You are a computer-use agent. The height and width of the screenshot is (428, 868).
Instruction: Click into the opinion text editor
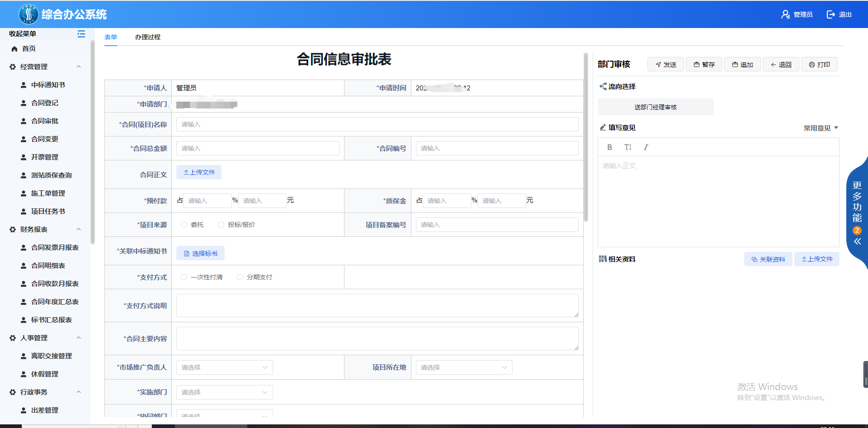tap(718, 201)
